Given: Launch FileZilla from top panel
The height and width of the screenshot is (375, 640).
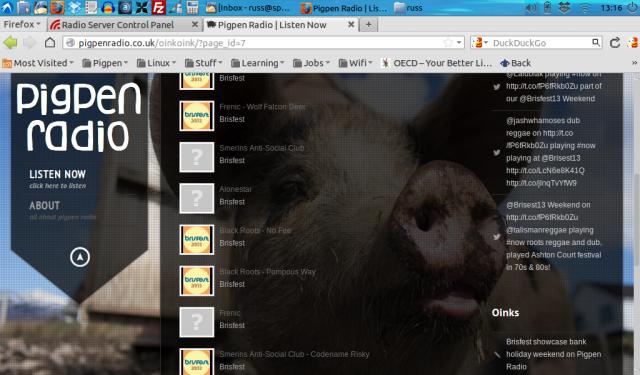Looking at the screenshot, I should pyautogui.click(x=158, y=7).
